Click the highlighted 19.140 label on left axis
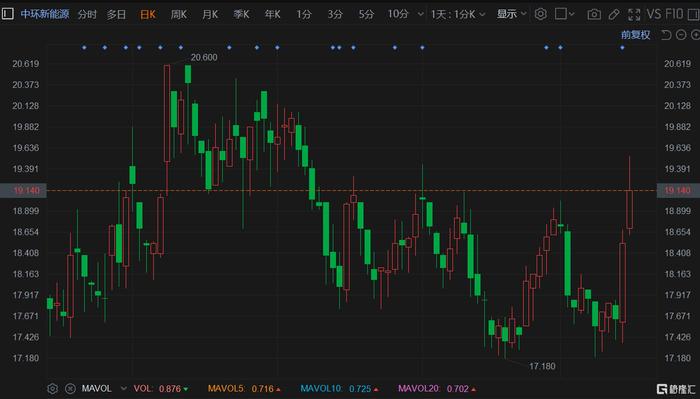 23,191
